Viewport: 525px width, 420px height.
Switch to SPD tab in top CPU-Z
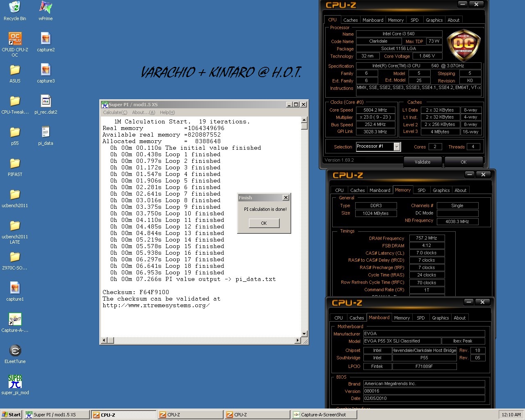click(x=415, y=20)
